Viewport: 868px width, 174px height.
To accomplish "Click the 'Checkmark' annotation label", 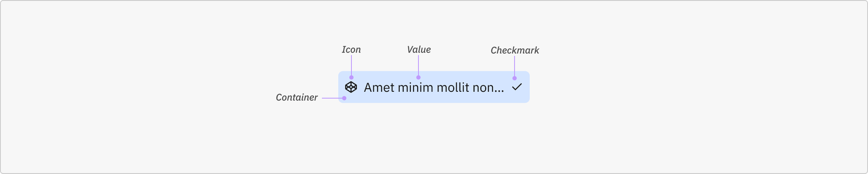I will coord(514,51).
